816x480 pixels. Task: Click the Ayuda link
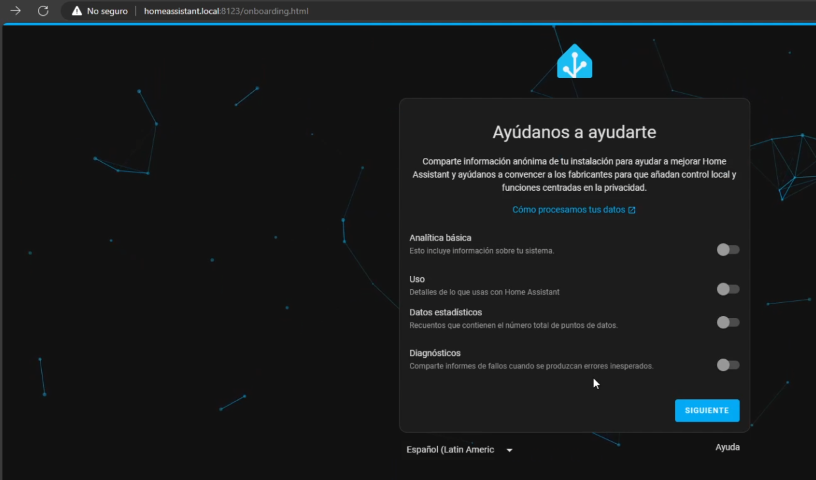coord(727,447)
